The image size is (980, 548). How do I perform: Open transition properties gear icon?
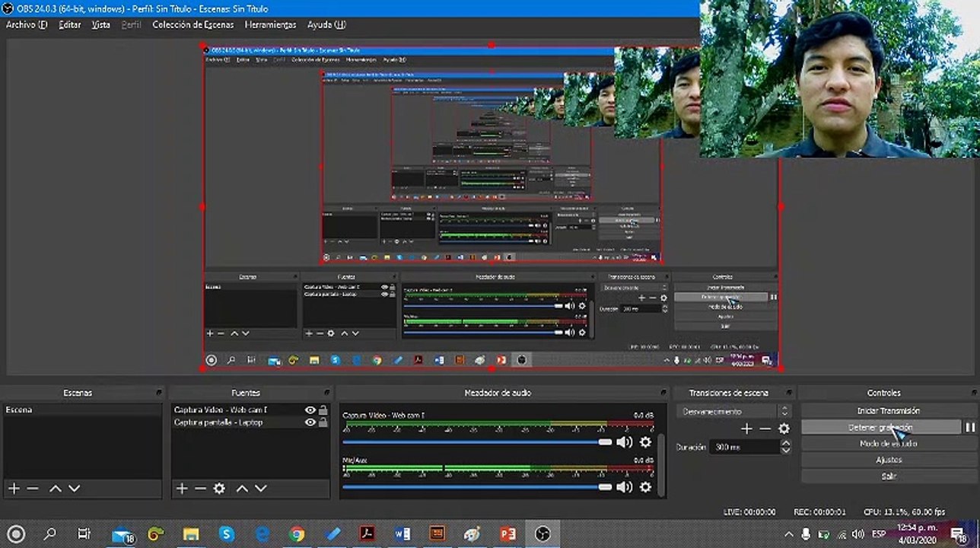(x=784, y=429)
